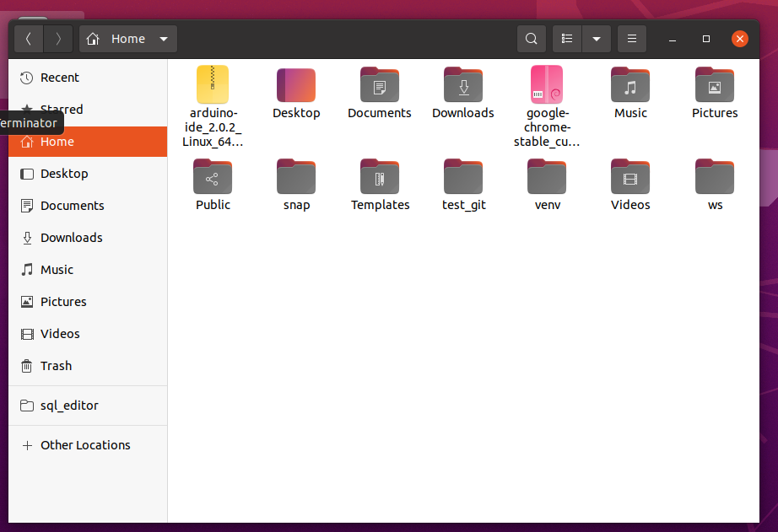Open view options dropdown arrow
The height and width of the screenshot is (532, 778).
pos(597,39)
